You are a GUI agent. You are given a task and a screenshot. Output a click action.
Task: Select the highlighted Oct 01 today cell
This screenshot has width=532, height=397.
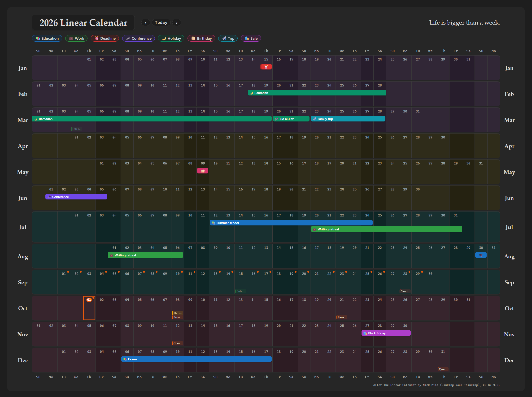point(89,308)
